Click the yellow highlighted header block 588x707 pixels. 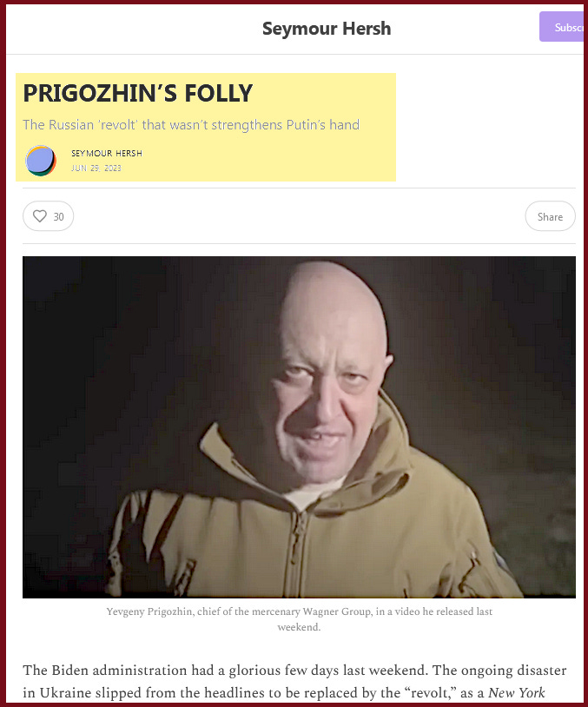[206, 127]
